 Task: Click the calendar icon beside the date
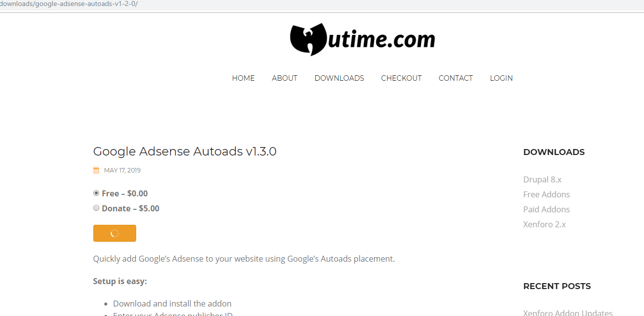[x=96, y=170]
